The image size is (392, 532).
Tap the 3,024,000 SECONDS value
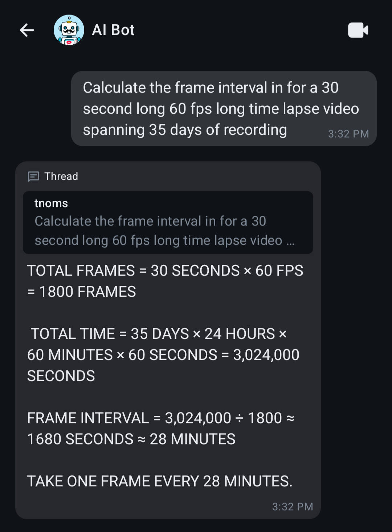click(163, 365)
